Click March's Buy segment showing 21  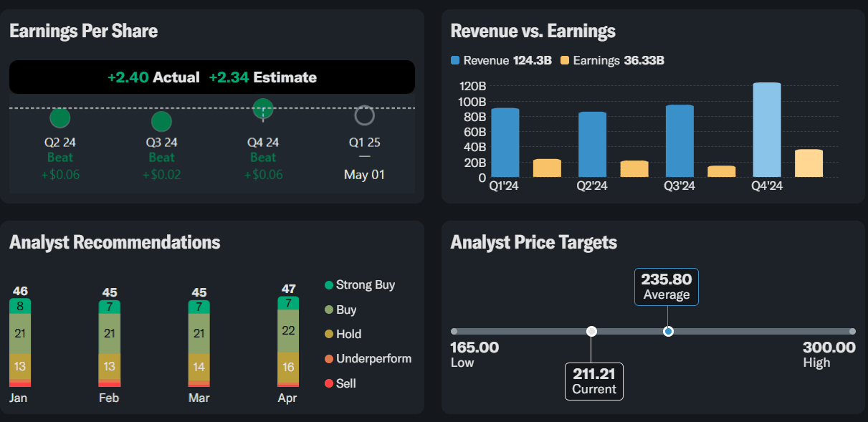pos(199,334)
